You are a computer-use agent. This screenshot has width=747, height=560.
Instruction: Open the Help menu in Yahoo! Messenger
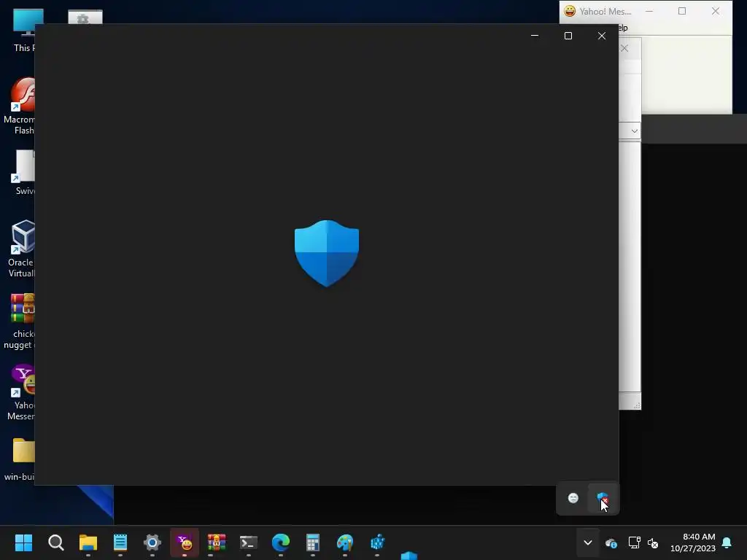click(x=623, y=28)
